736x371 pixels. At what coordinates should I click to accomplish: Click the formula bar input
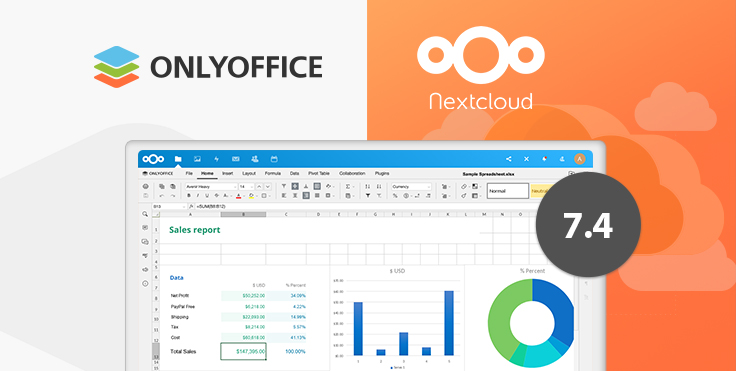pos(366,206)
